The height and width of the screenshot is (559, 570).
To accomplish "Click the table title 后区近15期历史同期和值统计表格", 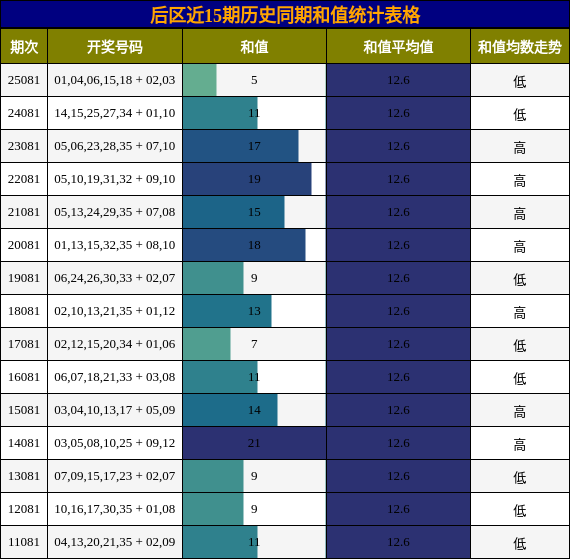I will (285, 15).
